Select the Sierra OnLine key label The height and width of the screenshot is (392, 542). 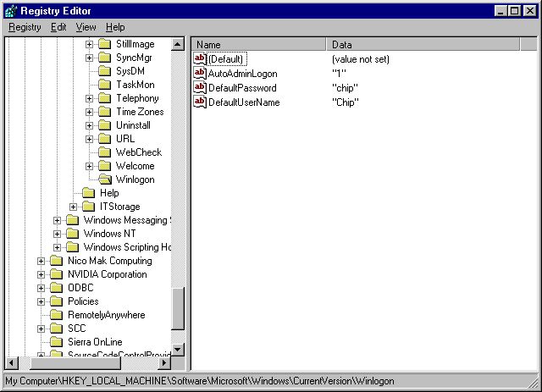(95, 342)
